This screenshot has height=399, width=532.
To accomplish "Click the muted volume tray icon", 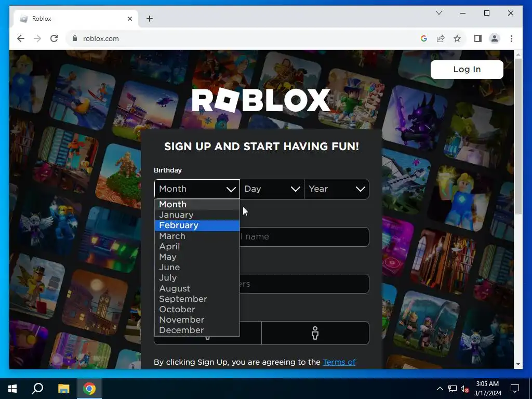I will point(464,389).
